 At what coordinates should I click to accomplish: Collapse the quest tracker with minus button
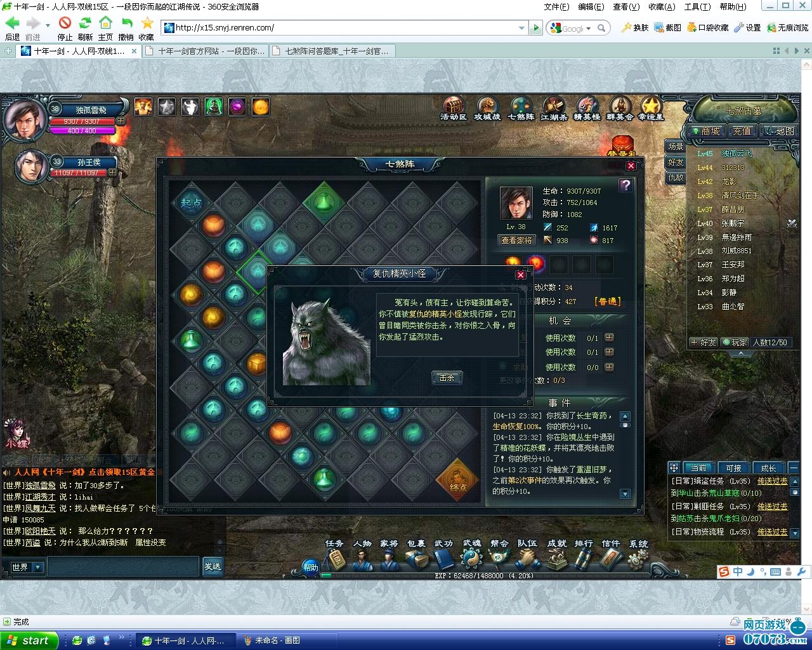793,468
